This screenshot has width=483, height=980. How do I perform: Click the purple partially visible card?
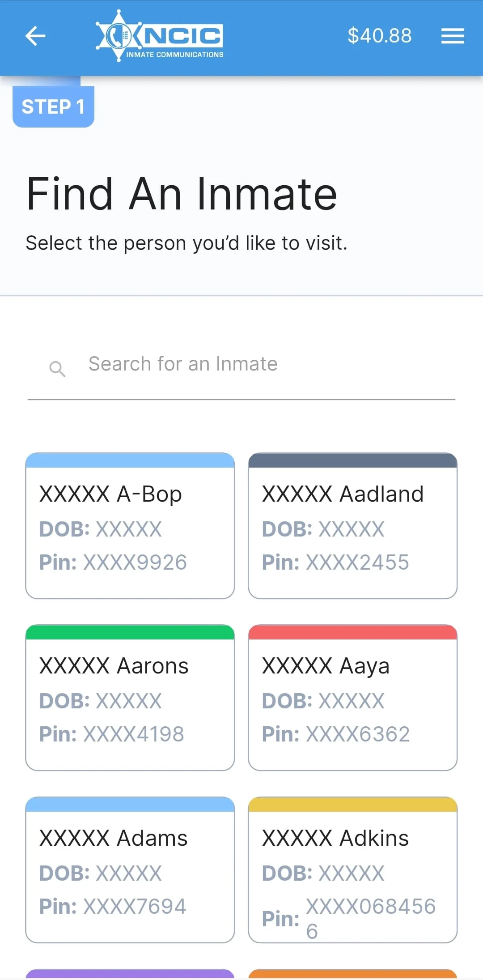(130, 974)
